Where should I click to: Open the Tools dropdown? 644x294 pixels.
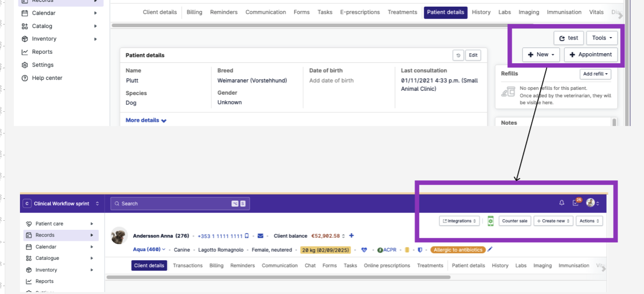coord(602,38)
